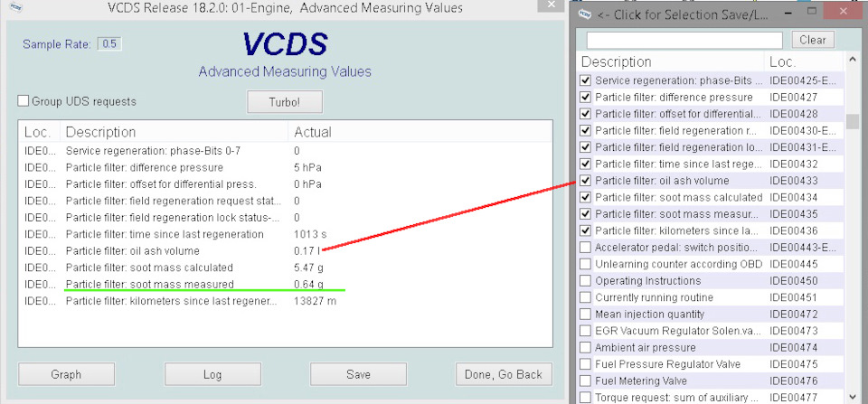The width and height of the screenshot is (868, 404).
Task: Click the Description column header in selection list
Action: pyautogui.click(x=671, y=61)
